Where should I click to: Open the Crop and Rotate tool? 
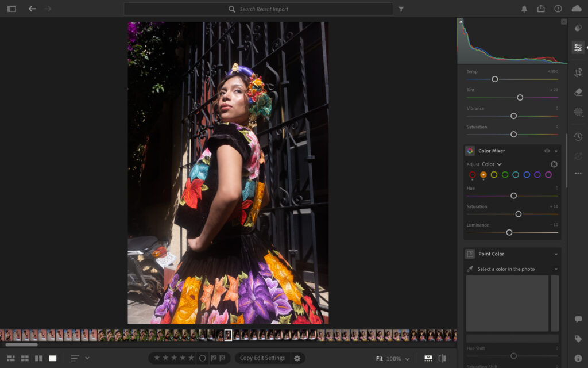[x=578, y=72]
